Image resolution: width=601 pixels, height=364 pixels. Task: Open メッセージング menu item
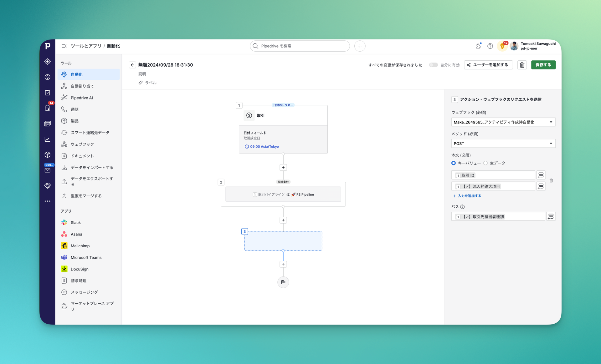click(89, 292)
